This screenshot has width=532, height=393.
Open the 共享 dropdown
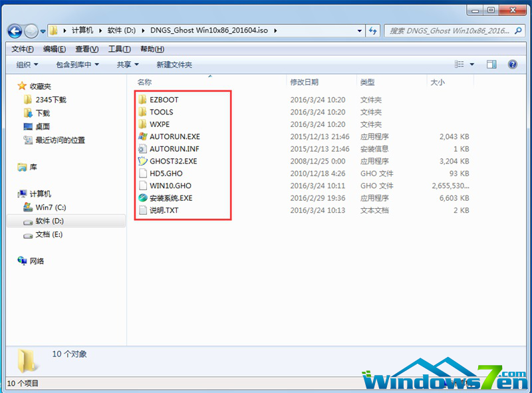[x=128, y=65]
